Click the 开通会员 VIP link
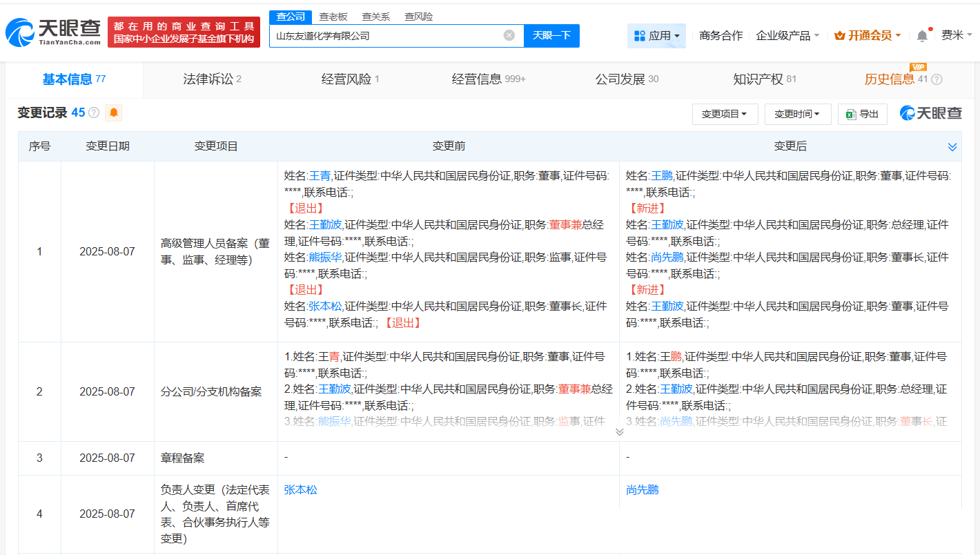980x555 pixels. click(x=868, y=36)
